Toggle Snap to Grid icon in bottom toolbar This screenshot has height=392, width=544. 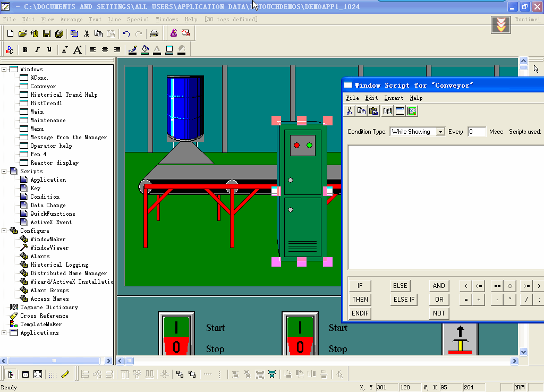(53, 374)
